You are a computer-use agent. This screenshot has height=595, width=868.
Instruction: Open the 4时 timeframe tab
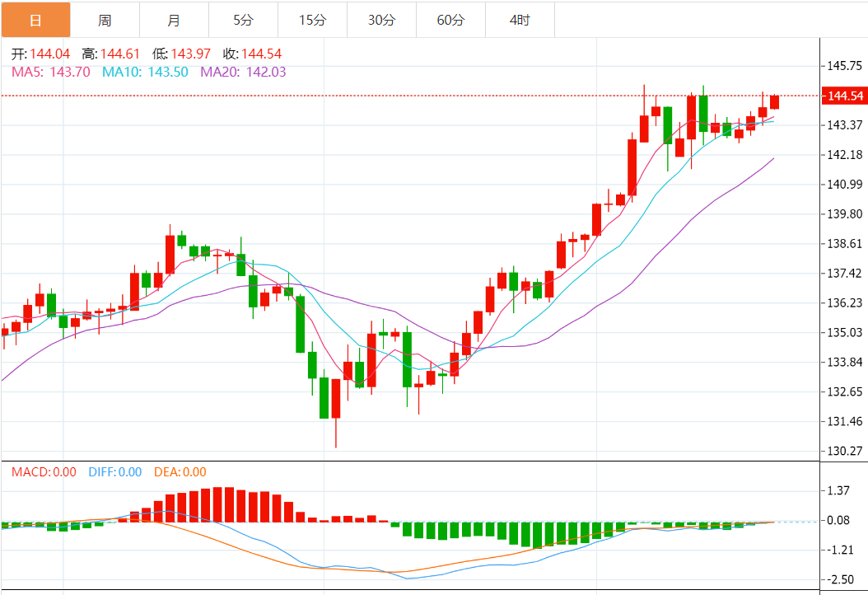(x=520, y=20)
